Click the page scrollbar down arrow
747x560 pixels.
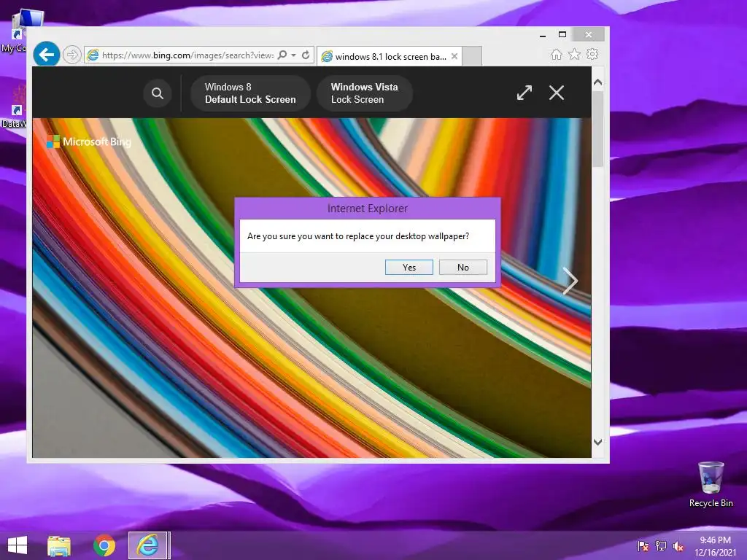pyautogui.click(x=598, y=442)
